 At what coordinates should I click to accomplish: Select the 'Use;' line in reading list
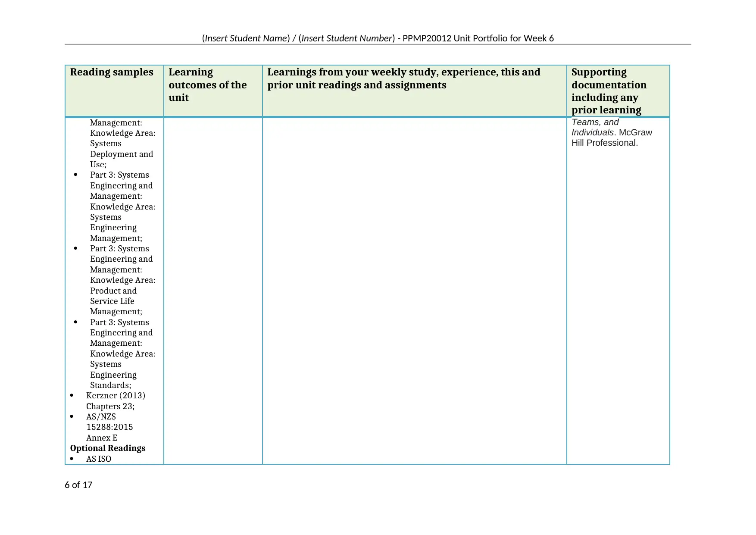(98, 164)
